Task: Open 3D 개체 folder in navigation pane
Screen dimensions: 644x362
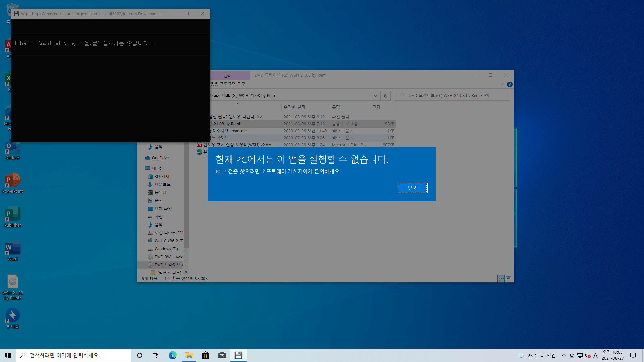Action: click(161, 176)
